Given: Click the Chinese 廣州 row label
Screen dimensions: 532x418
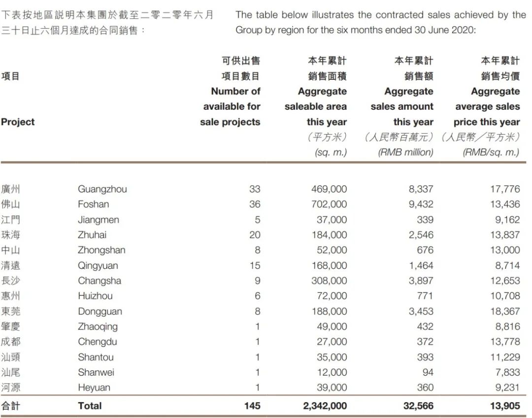Looking at the screenshot, I should pos(10,189).
